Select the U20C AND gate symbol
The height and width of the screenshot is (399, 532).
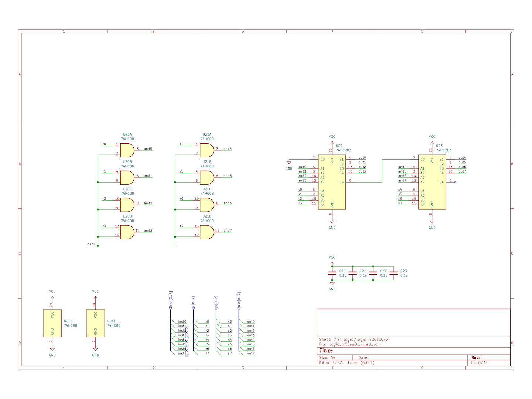click(127, 205)
